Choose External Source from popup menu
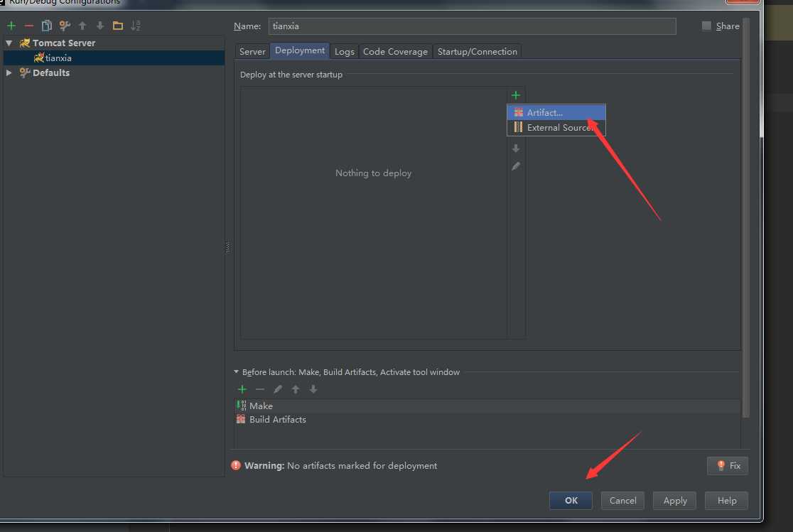 pyautogui.click(x=556, y=127)
